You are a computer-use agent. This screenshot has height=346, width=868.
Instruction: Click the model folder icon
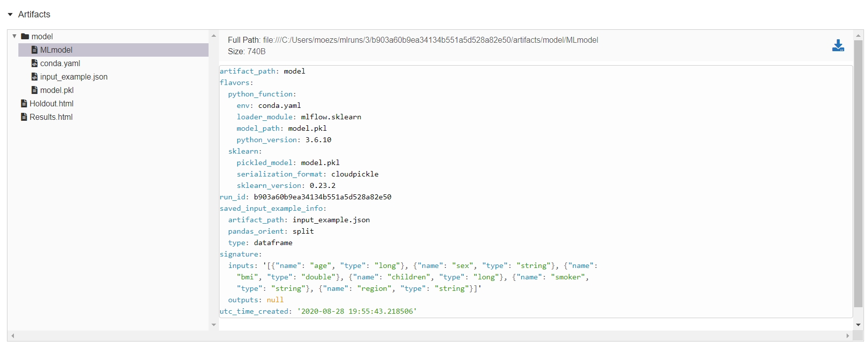pyautogui.click(x=25, y=36)
